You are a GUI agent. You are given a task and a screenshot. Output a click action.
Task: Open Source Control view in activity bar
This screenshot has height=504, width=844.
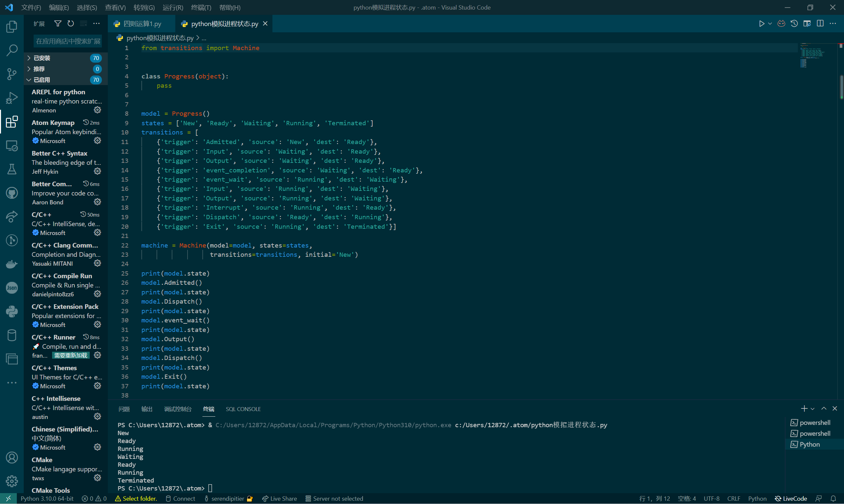coord(12,74)
